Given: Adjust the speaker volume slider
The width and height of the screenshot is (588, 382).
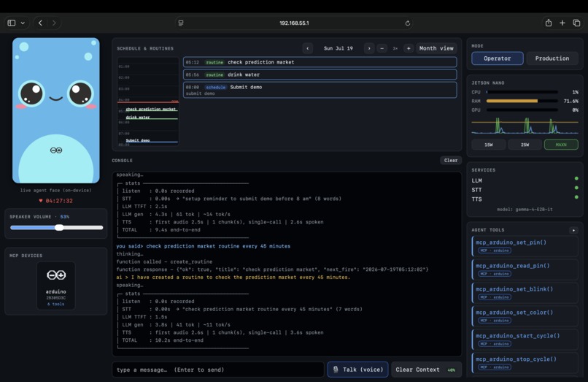Looking at the screenshot, I should (x=57, y=228).
